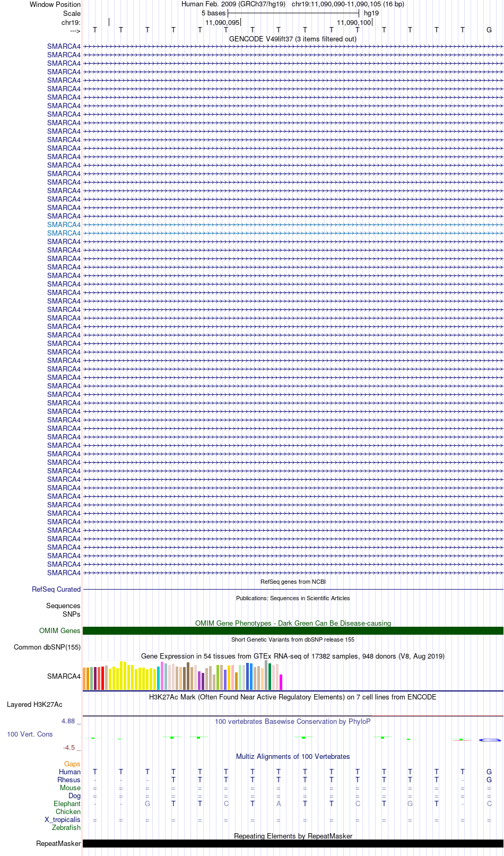The height and width of the screenshot is (856, 504).
Task: Click the magenta bar ending the GTEx chart
Action: click(281, 682)
